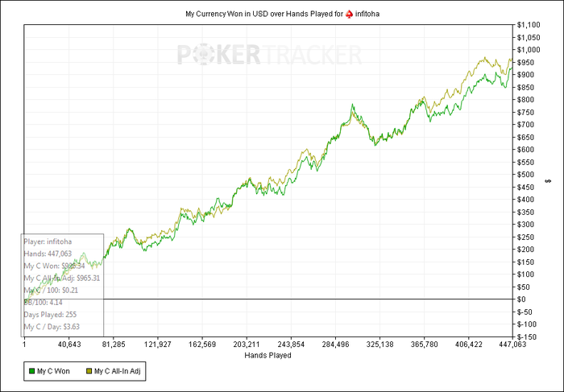
Task: Click the y-axis label "$700"
Action: pos(525,125)
